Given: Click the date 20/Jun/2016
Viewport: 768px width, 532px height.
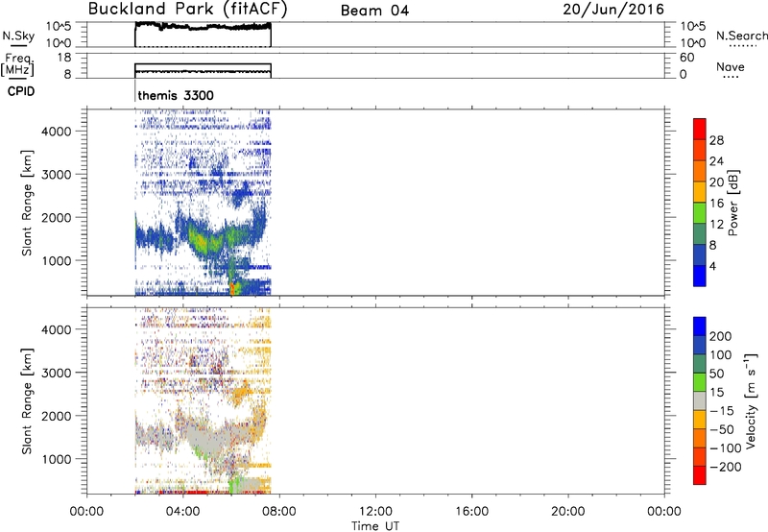Looking at the screenshot, I should (613, 10).
